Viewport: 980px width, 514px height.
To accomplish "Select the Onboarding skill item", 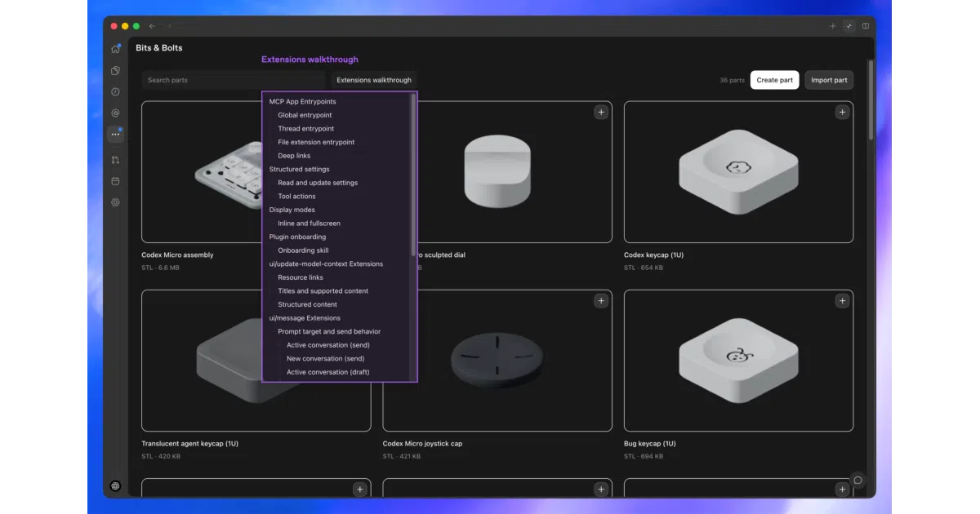I will tap(303, 250).
